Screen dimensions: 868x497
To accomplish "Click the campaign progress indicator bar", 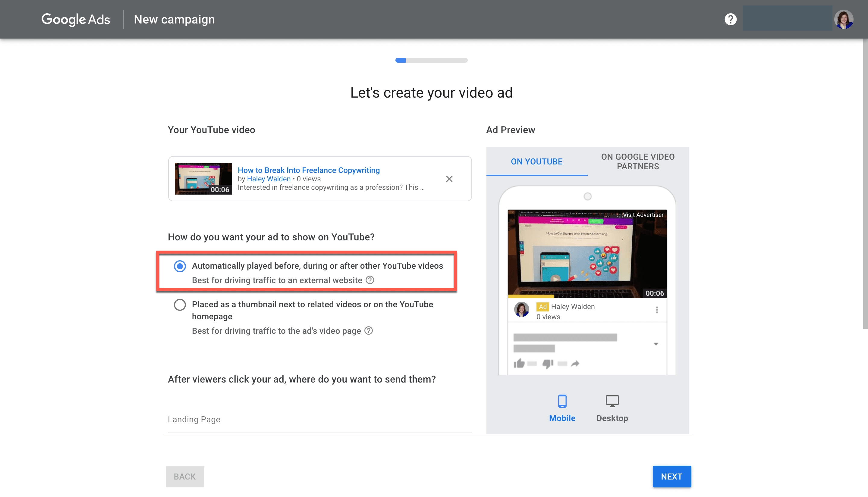I will [432, 60].
